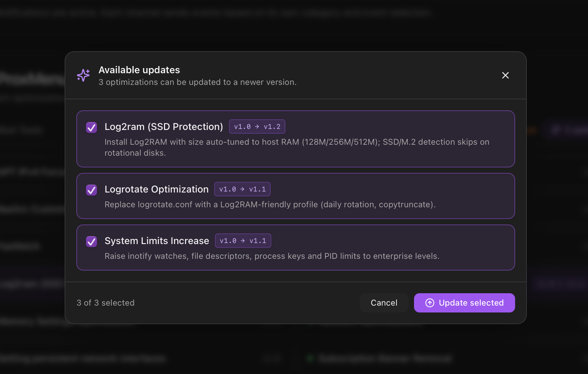
Task: Click the 'Available updates' heading
Action: pyautogui.click(x=139, y=70)
